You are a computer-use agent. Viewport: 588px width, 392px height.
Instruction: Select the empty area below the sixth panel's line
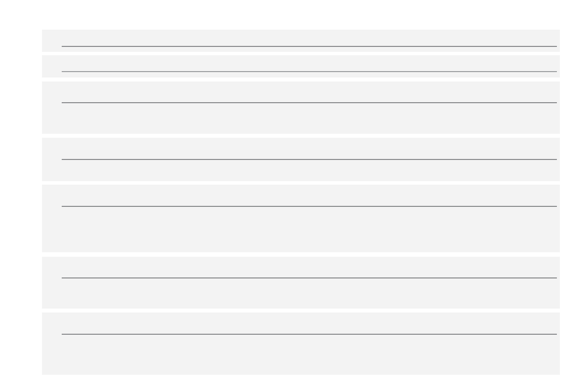pyautogui.click(x=309, y=293)
